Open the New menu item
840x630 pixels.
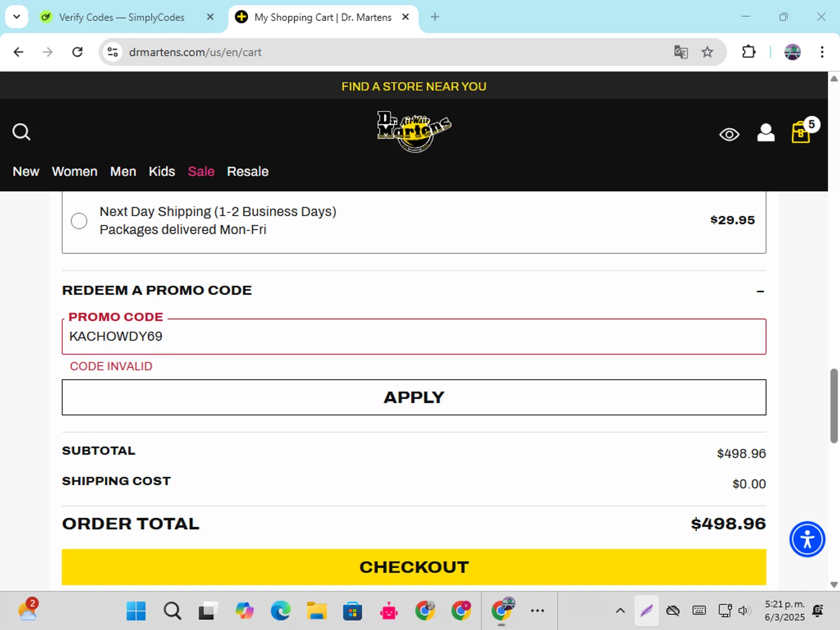(x=26, y=171)
